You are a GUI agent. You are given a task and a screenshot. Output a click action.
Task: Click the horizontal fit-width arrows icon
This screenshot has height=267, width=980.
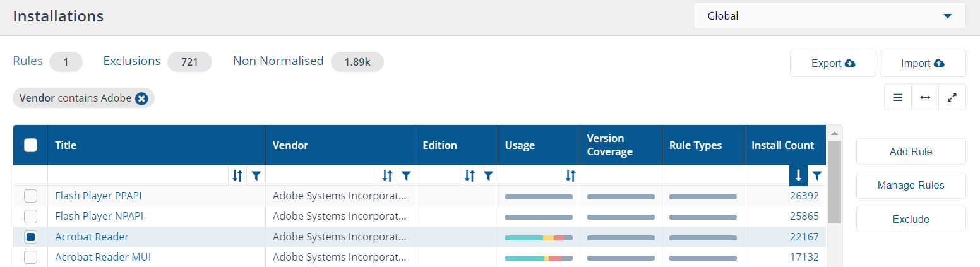pyautogui.click(x=925, y=98)
